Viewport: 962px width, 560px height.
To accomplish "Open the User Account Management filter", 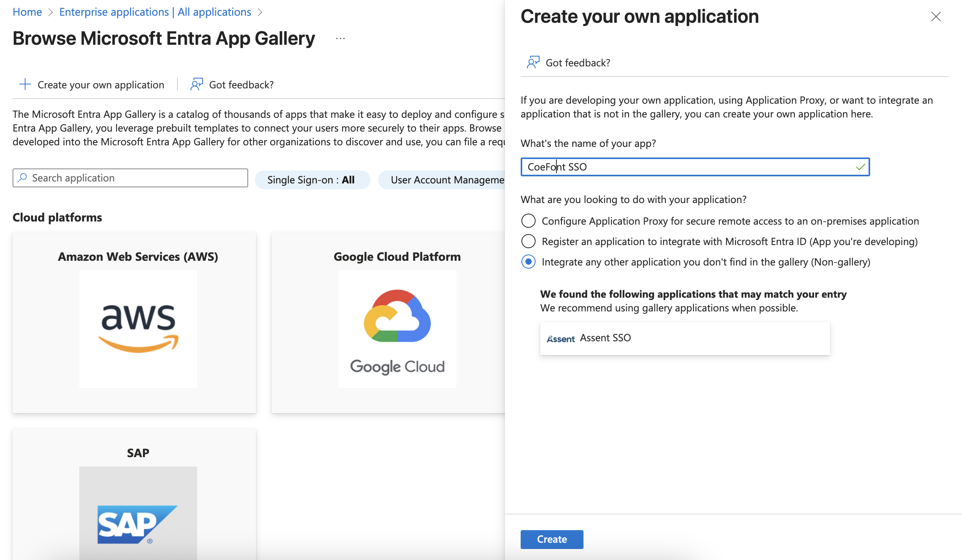I will 442,180.
